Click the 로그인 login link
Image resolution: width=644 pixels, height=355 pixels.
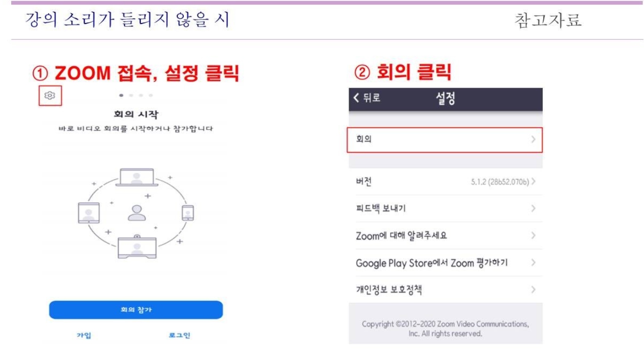(179, 335)
